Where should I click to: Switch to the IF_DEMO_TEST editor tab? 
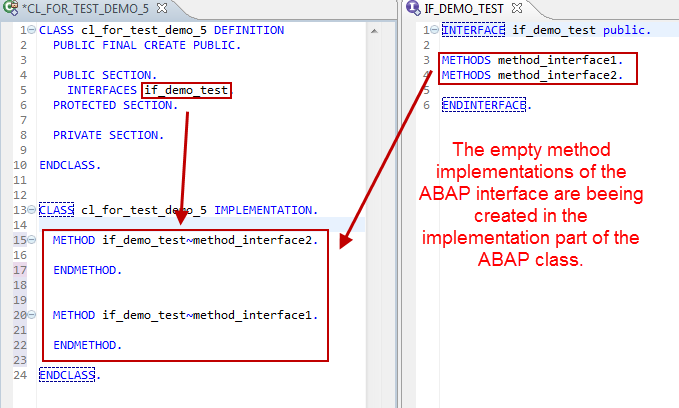pos(464,8)
